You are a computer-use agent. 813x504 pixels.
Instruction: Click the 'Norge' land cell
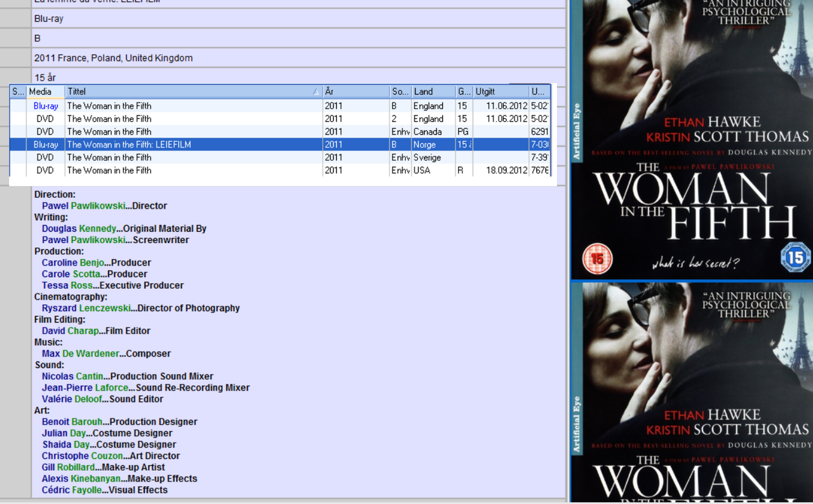[434, 145]
